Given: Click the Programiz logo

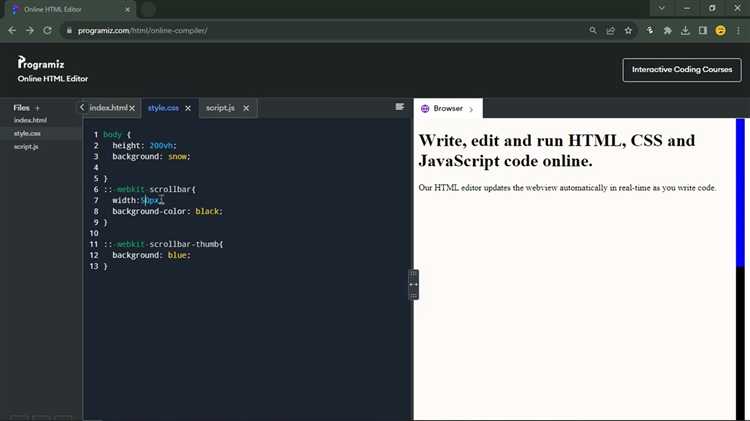Looking at the screenshot, I should [41, 63].
